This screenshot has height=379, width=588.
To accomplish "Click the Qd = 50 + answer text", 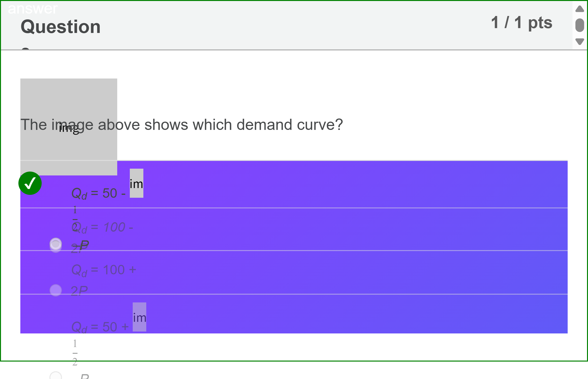I will (x=100, y=327).
